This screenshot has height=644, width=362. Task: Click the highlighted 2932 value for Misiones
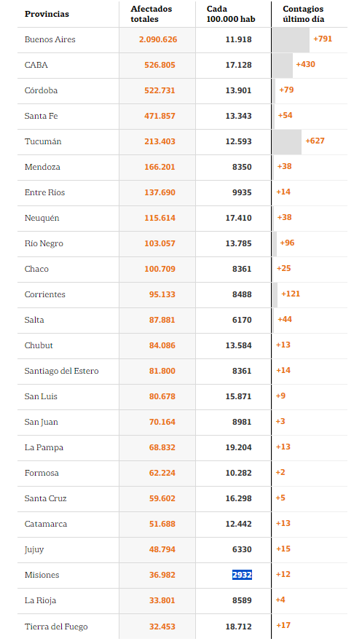(x=242, y=575)
